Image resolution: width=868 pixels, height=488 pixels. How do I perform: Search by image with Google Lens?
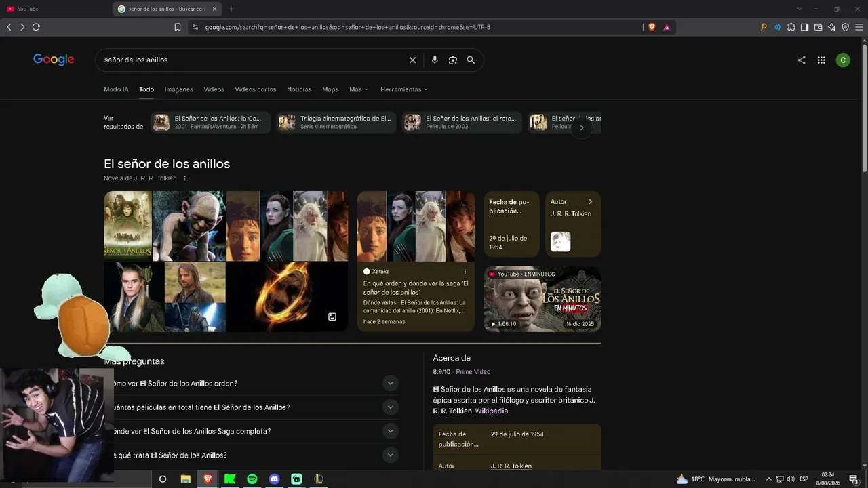tap(453, 60)
